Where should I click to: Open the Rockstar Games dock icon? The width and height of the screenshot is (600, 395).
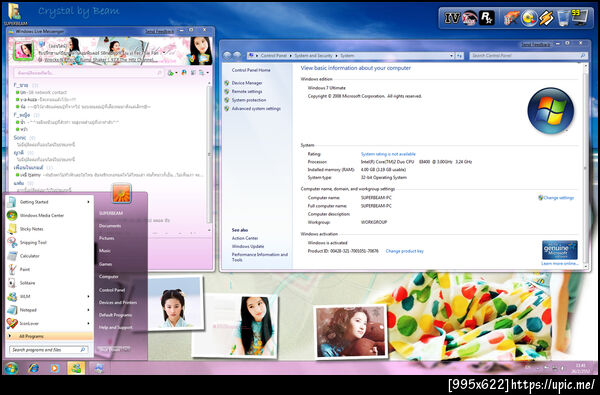click(487, 18)
